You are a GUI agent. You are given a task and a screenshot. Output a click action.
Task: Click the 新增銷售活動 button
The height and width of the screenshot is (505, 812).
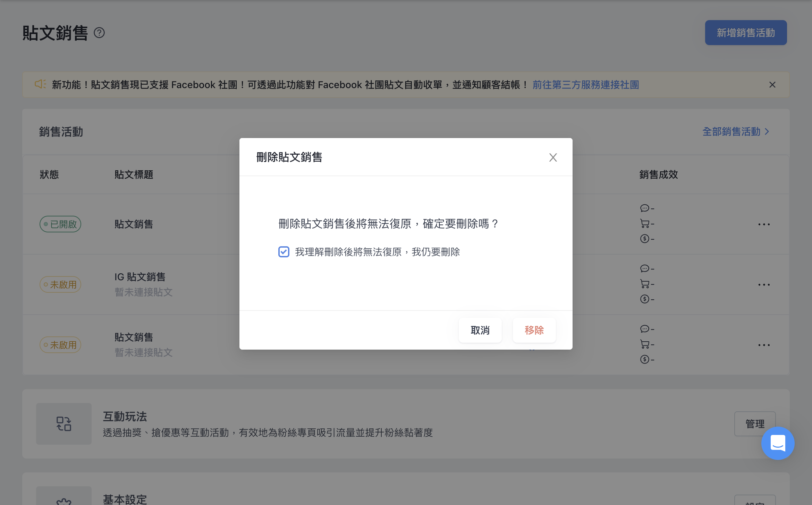pyautogui.click(x=746, y=33)
